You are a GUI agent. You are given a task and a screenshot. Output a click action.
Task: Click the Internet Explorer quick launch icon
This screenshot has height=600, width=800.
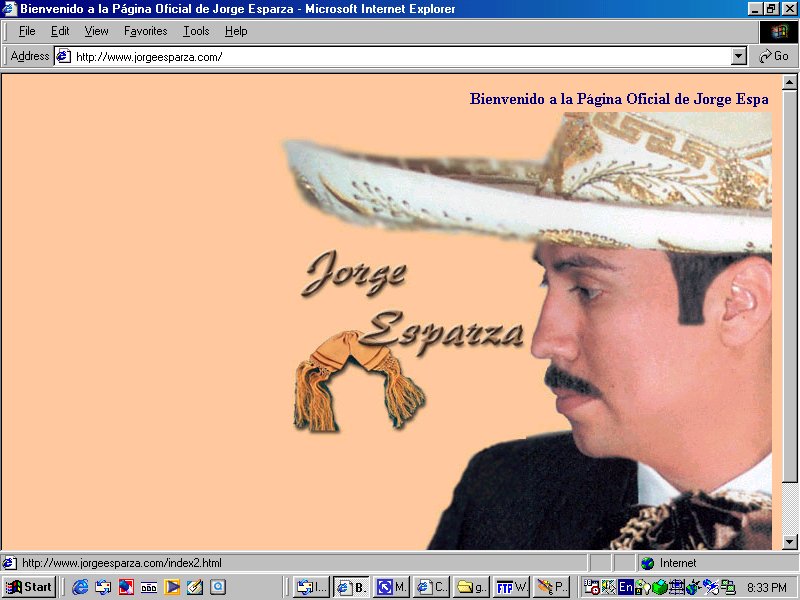pyautogui.click(x=80, y=587)
